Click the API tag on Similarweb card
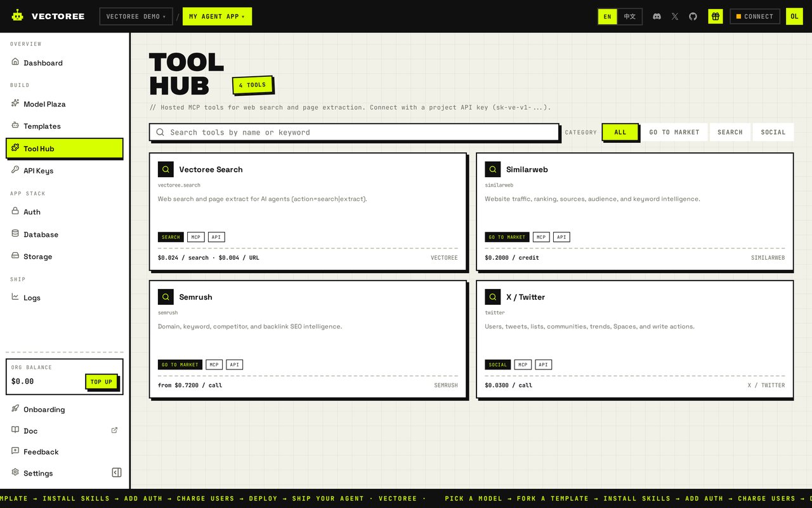The image size is (812, 508). [x=561, y=237]
